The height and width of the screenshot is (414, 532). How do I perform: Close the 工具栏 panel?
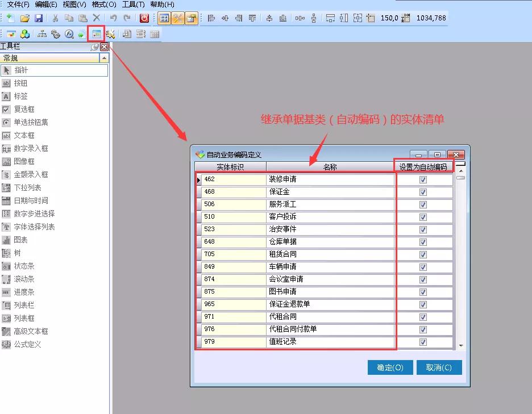pyautogui.click(x=105, y=47)
